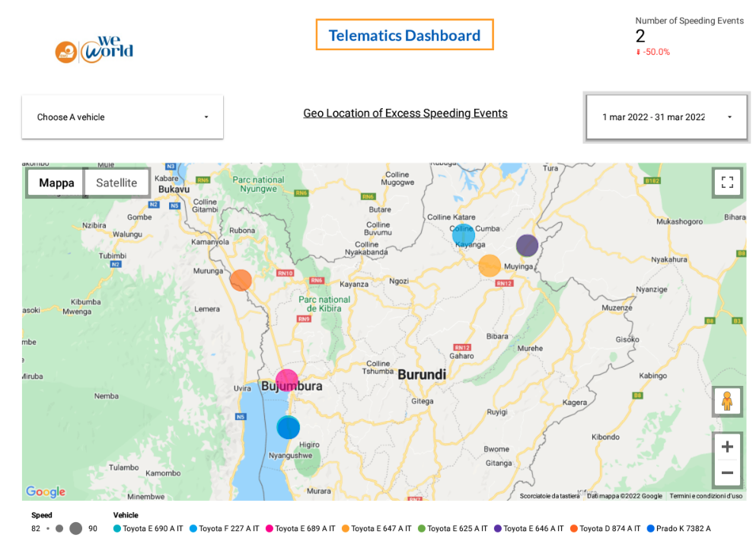
Task: Click the speed scale between 82 and 90
Action: (x=65, y=527)
